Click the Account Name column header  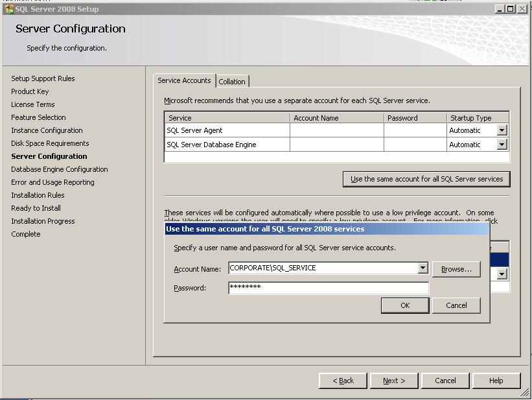337,118
